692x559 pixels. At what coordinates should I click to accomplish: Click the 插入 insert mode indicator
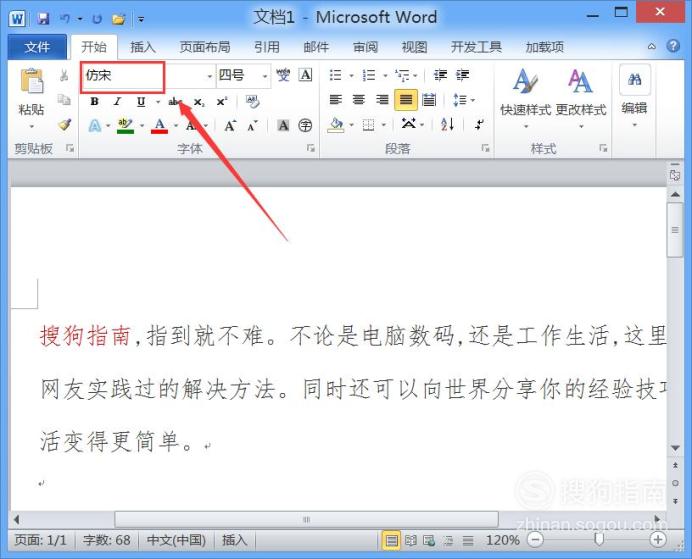click(x=234, y=540)
